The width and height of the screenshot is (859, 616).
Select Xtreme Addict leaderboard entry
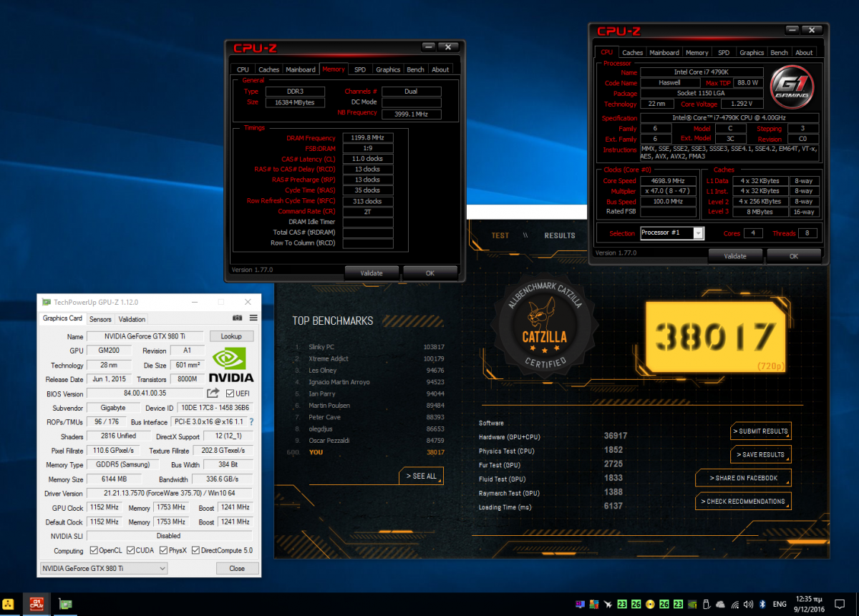click(369, 358)
